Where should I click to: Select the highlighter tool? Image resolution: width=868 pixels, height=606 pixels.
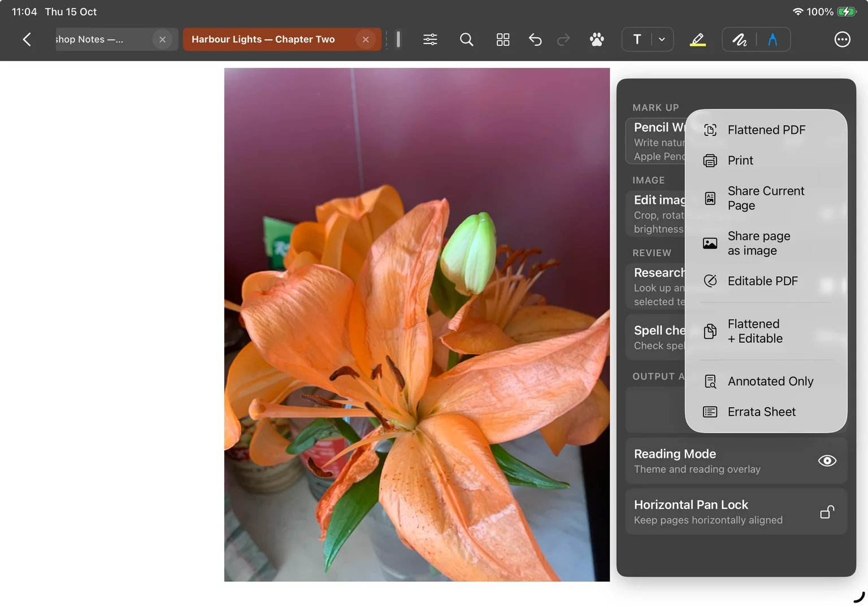698,40
